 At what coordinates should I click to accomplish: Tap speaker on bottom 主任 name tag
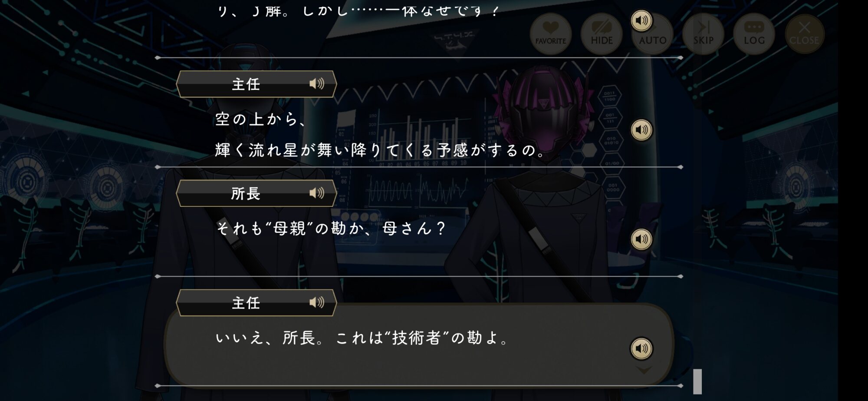pyautogui.click(x=317, y=302)
